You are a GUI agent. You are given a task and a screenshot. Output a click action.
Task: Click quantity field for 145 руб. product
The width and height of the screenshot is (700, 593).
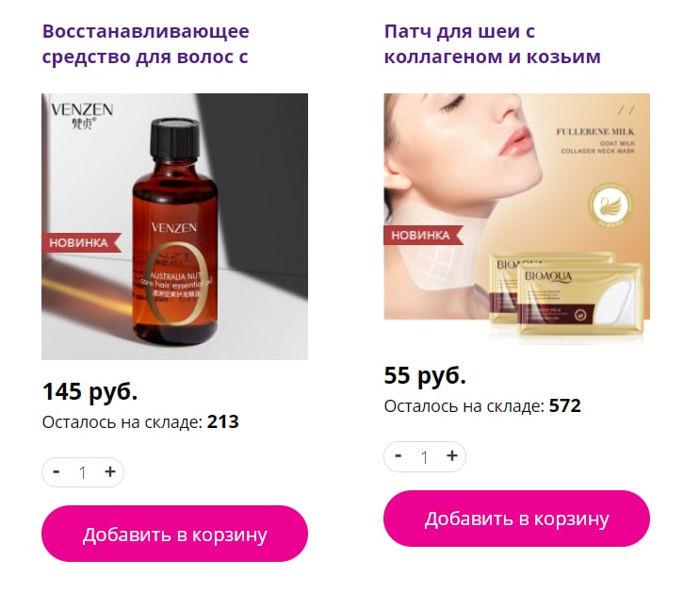coord(83,472)
